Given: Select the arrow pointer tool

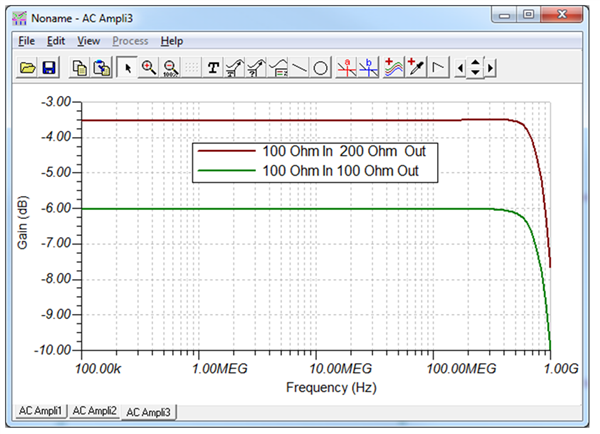Looking at the screenshot, I should (127, 68).
